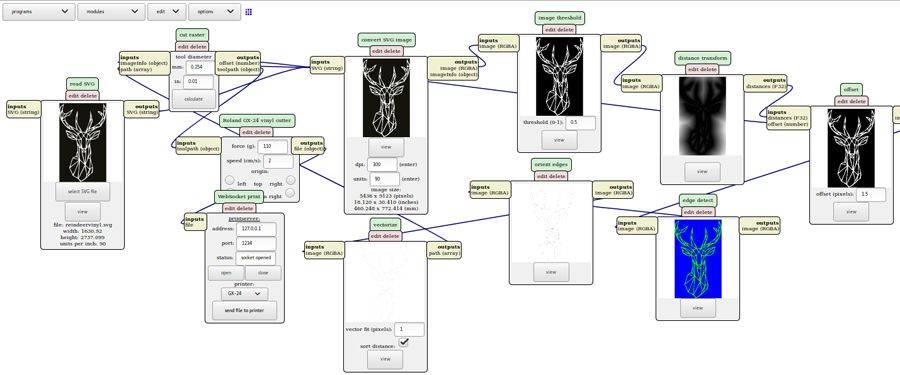
Task: Click view button in read SVG module
Action: click(x=83, y=211)
